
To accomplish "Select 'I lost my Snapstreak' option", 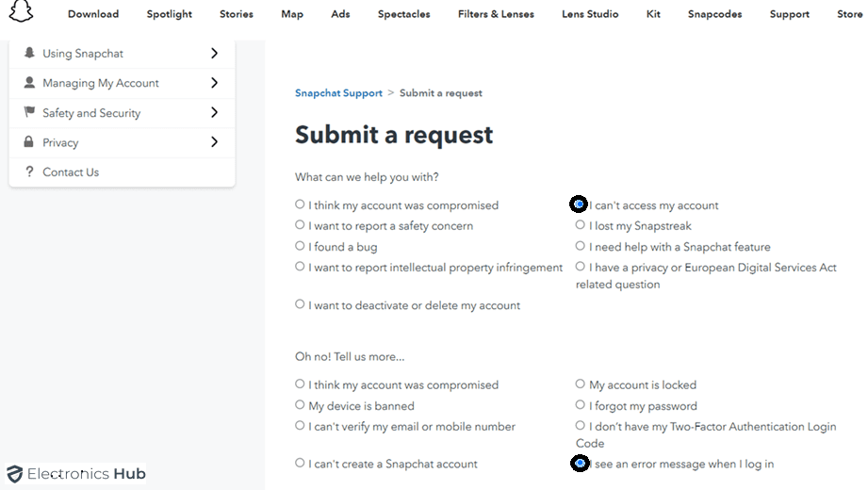I will click(x=581, y=225).
